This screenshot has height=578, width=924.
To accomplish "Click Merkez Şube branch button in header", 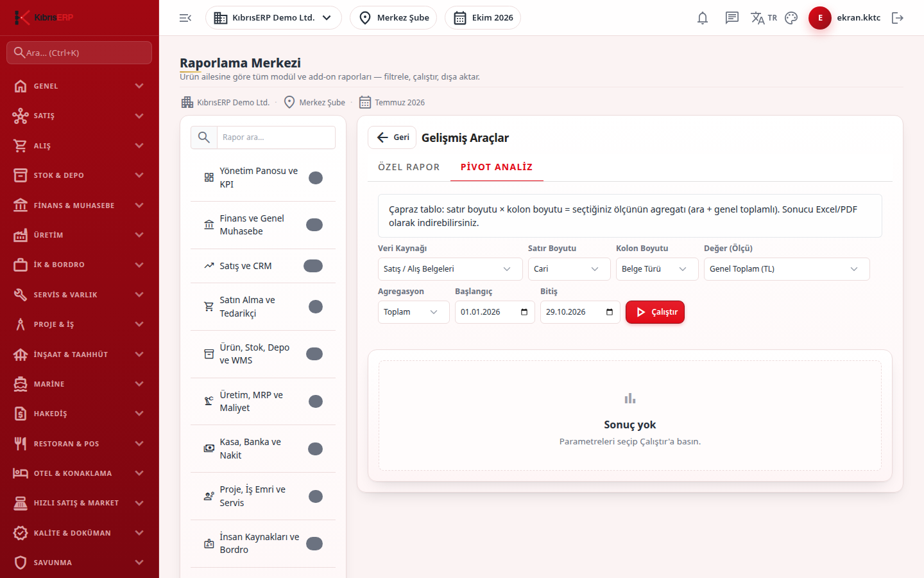I will [393, 18].
